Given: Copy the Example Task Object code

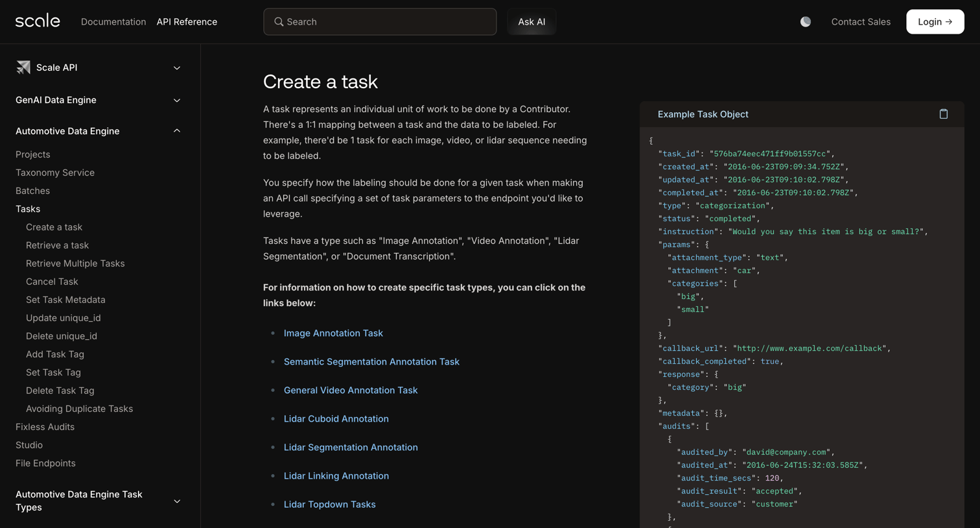Looking at the screenshot, I should (943, 114).
